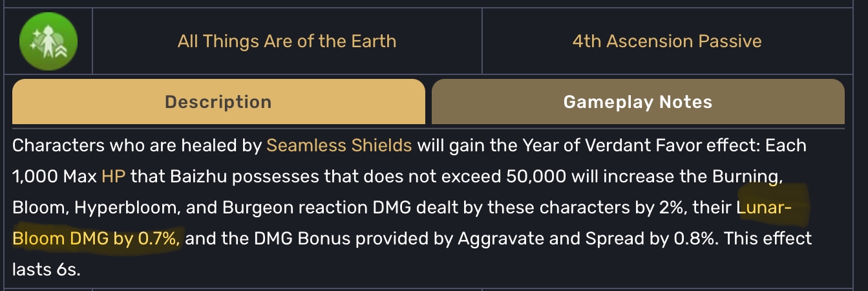The width and height of the screenshot is (868, 291).
Task: Click the "4th Ascension Passive" label
Action: pos(667,42)
